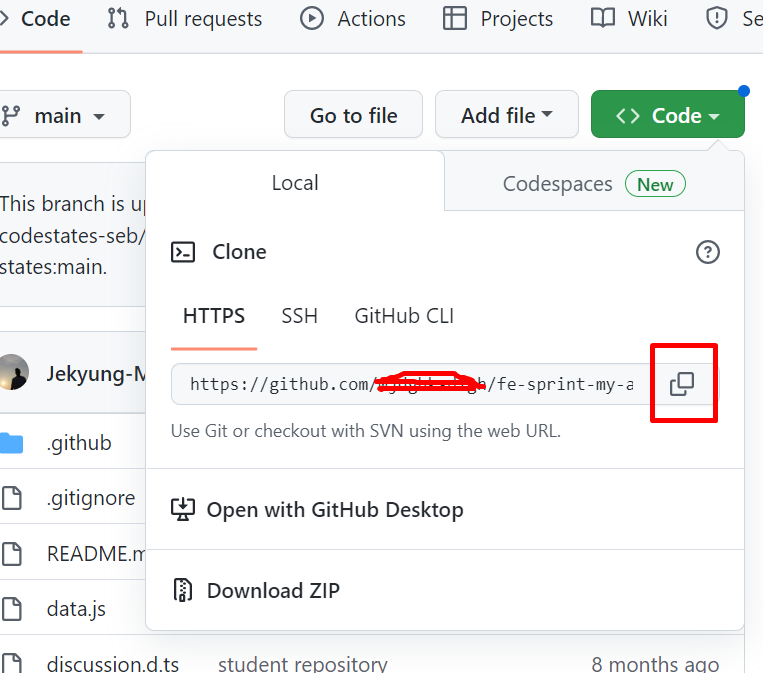Click the branch icon beside main
763x673 pixels.
coord(11,116)
